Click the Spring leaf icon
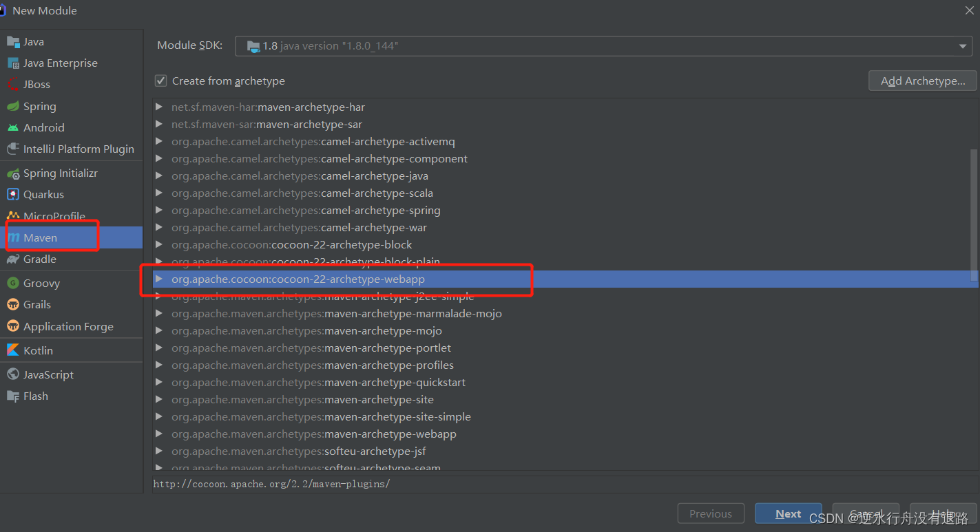The width and height of the screenshot is (980, 532). point(13,106)
